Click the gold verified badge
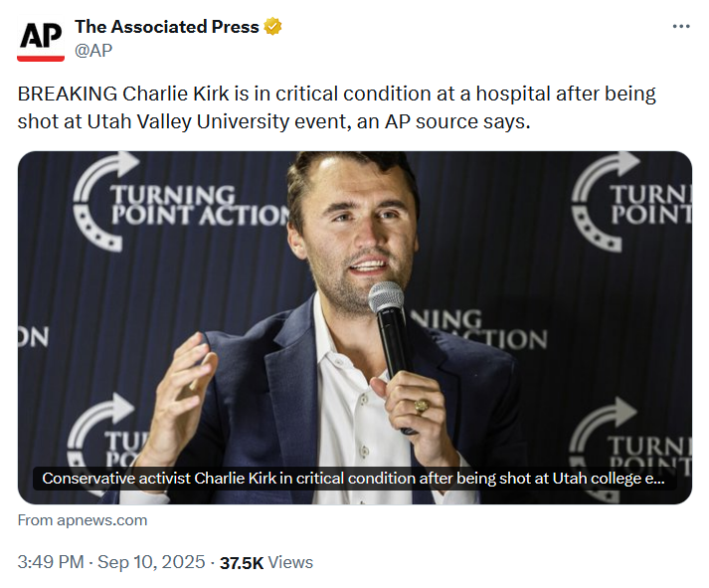Screen dimensions: 709x588 272,27
